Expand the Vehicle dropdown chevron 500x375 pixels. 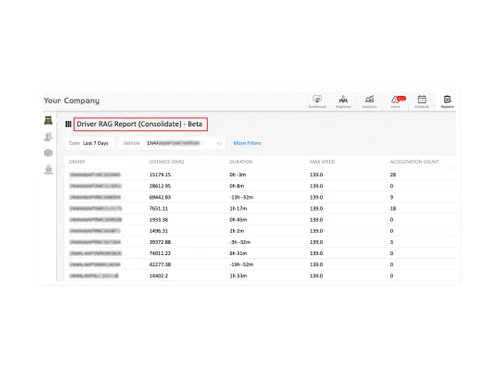(219, 143)
